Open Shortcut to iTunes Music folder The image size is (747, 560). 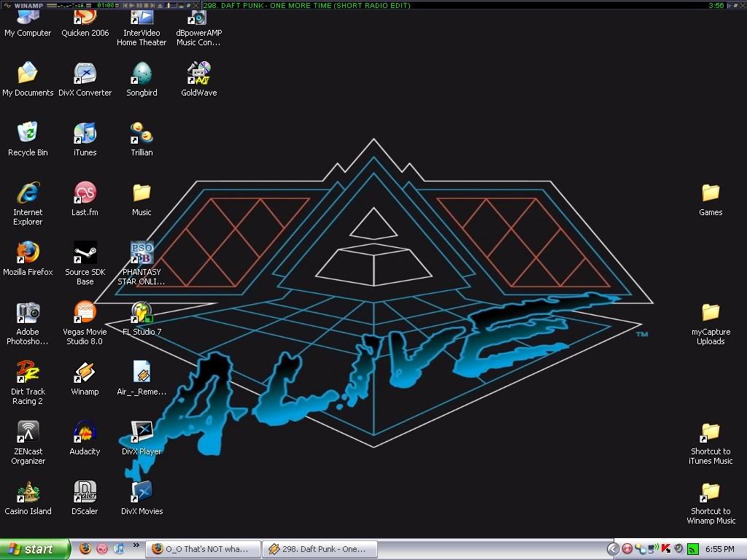click(711, 443)
